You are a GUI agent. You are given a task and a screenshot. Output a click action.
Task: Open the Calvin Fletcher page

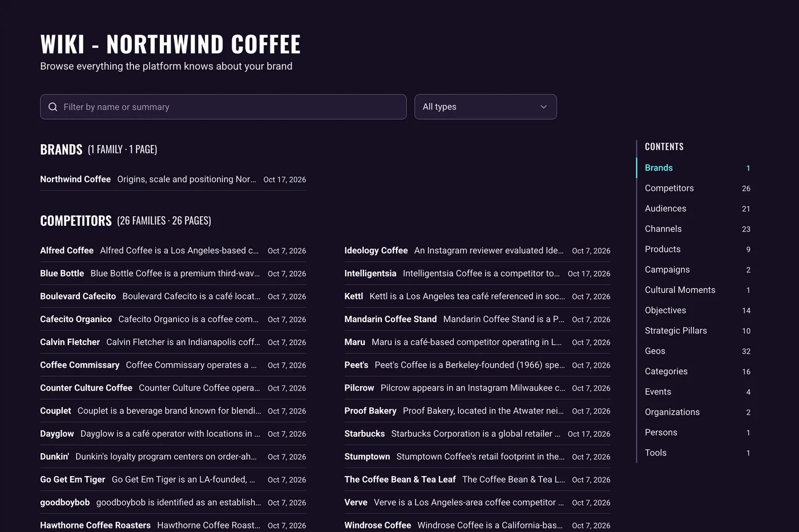pos(173,342)
